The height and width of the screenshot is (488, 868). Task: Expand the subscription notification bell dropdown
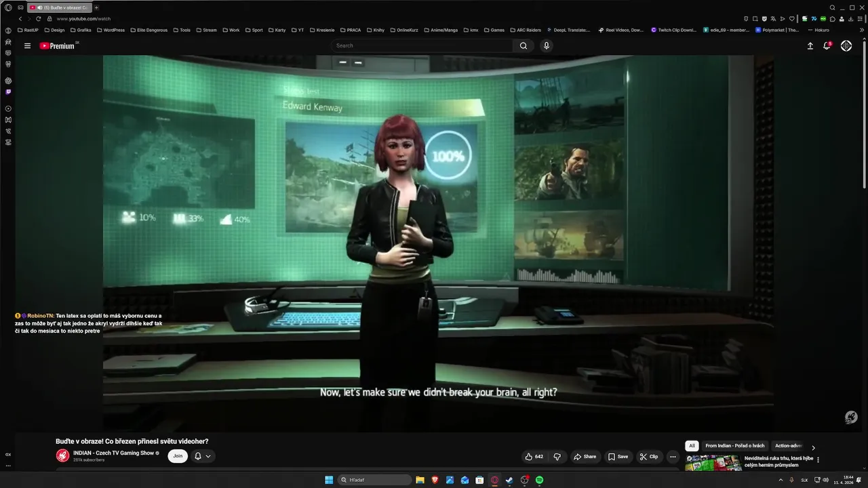pos(203,456)
